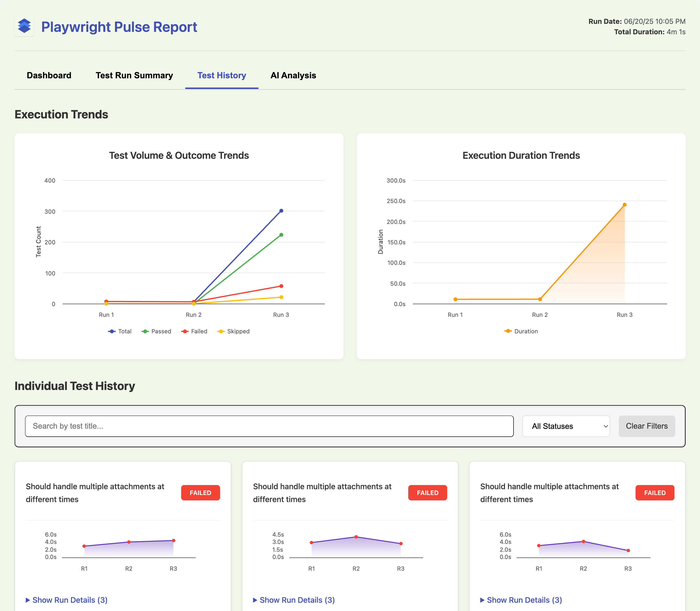The image size is (700, 611).
Task: Click the Total Duration 4m 1s text
Action: [x=650, y=32]
